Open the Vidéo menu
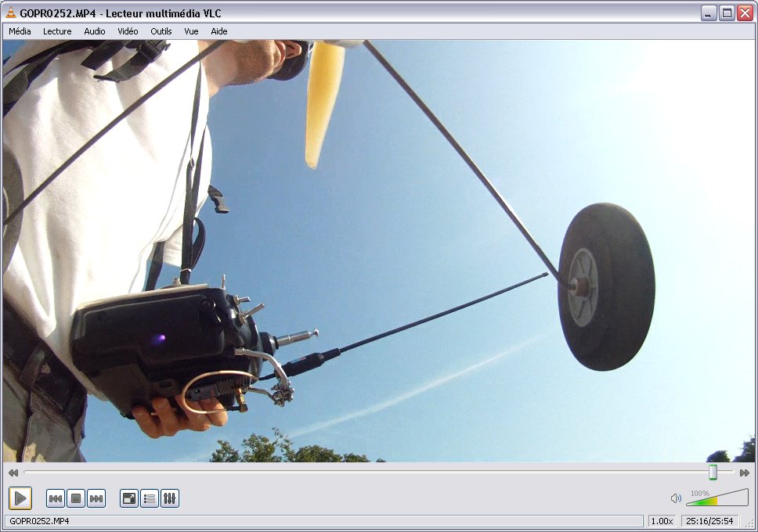Image resolution: width=758 pixels, height=532 pixels. click(128, 31)
